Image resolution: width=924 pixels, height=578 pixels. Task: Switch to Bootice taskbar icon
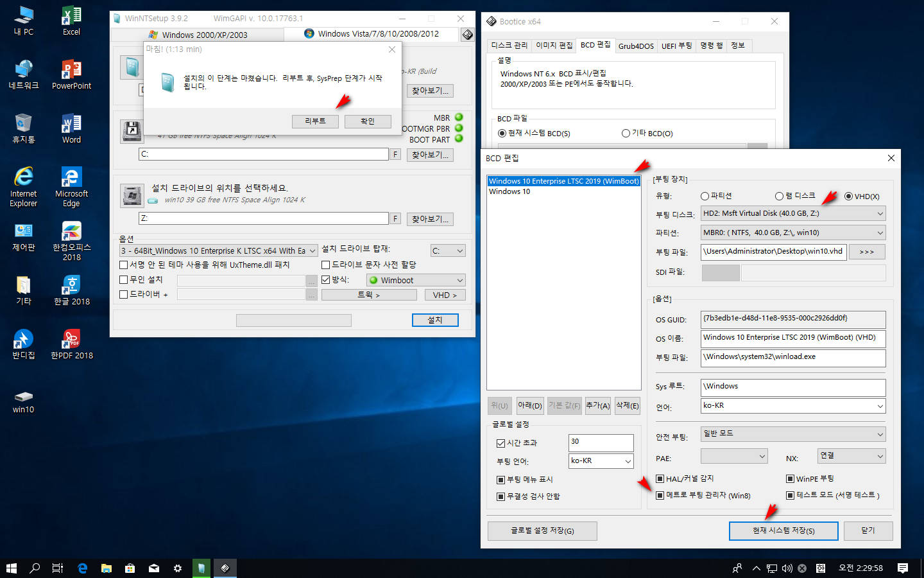[225, 568]
